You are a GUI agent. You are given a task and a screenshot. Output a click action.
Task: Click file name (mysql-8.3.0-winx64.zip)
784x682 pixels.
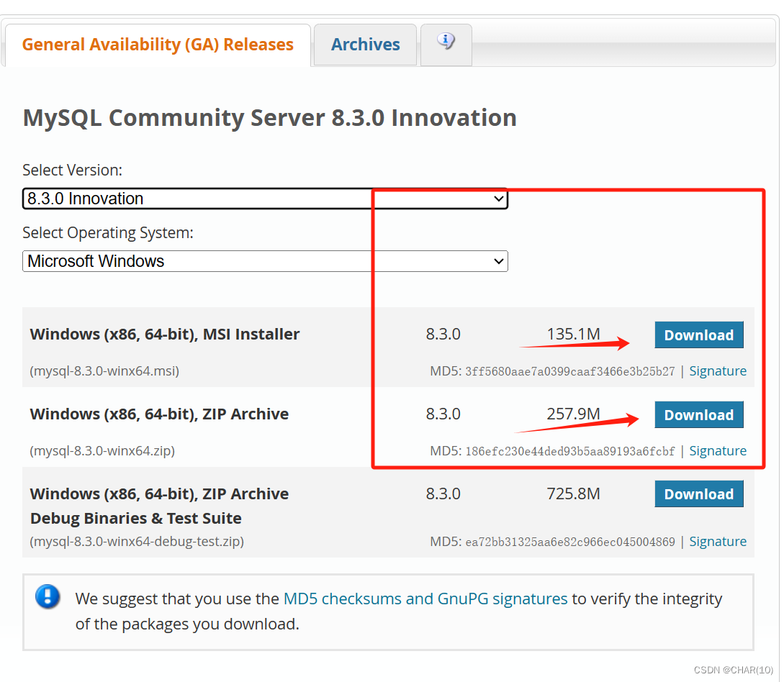(102, 451)
